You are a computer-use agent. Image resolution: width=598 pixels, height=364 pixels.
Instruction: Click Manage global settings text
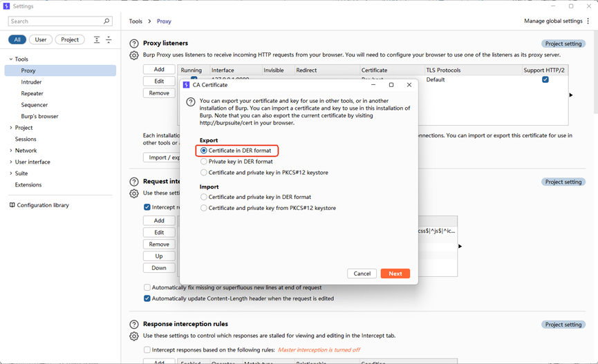point(553,21)
